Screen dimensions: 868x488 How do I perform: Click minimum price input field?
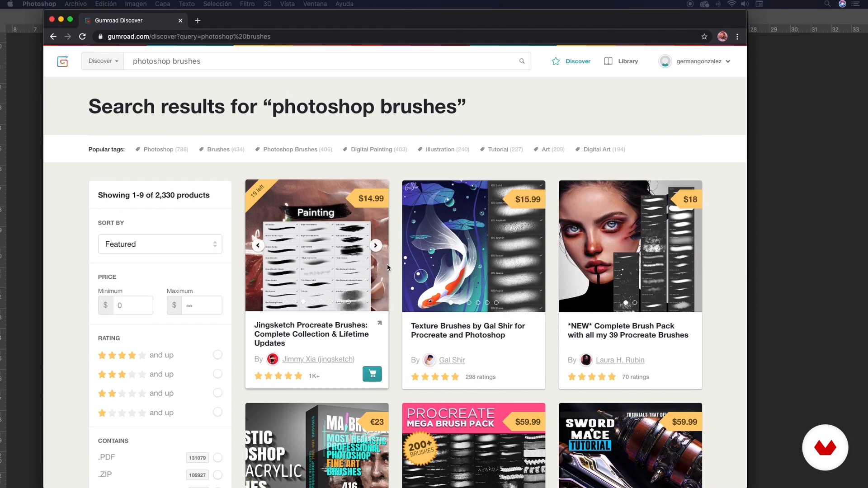[x=132, y=305]
